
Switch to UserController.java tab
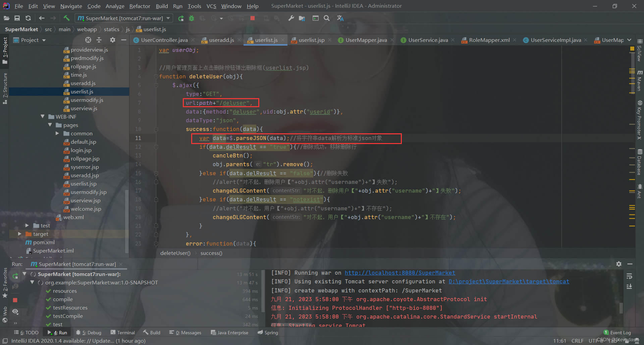click(164, 40)
